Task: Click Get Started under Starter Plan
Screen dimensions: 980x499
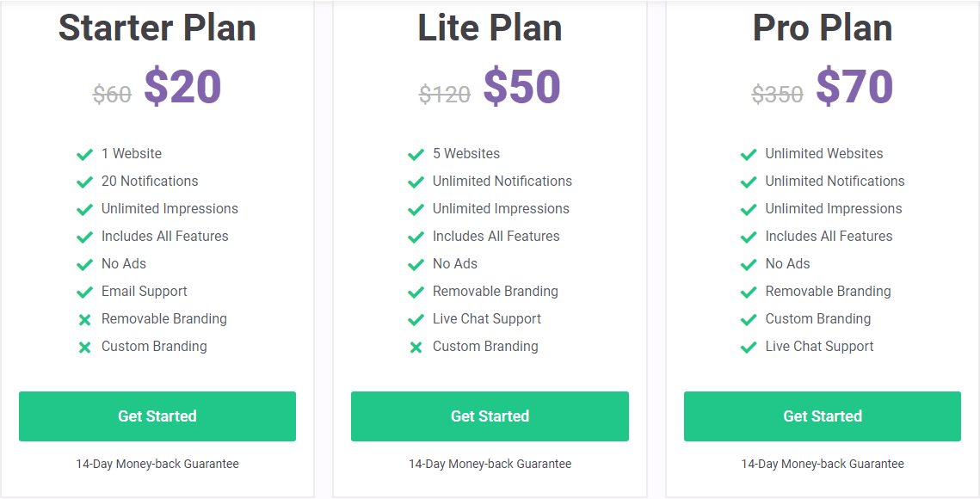Action: click(157, 416)
